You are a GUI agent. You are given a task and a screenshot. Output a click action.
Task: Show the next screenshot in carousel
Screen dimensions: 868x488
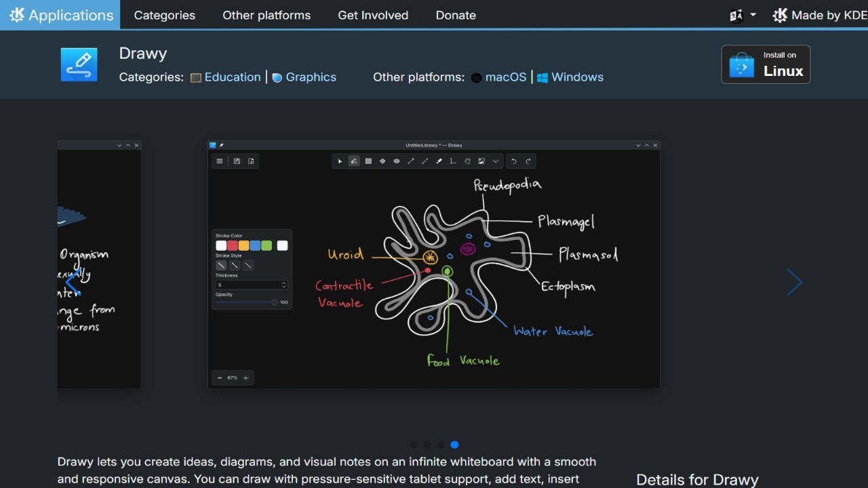[x=794, y=282]
